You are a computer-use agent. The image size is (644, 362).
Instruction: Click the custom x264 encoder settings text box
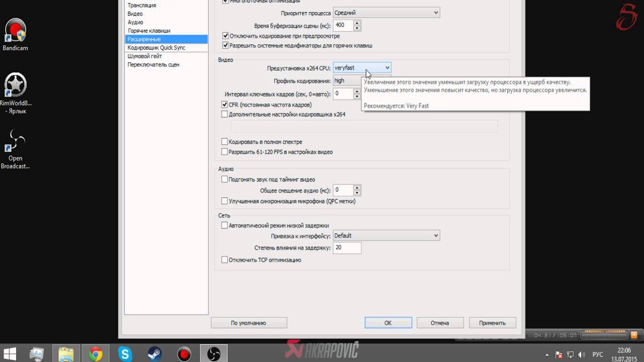click(364, 126)
